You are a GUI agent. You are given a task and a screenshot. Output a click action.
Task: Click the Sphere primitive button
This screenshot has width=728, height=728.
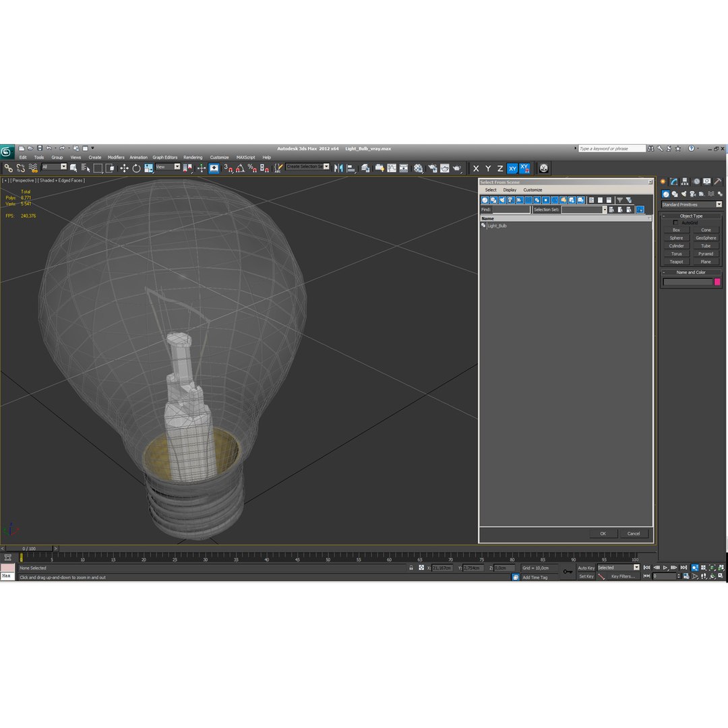[x=677, y=238]
